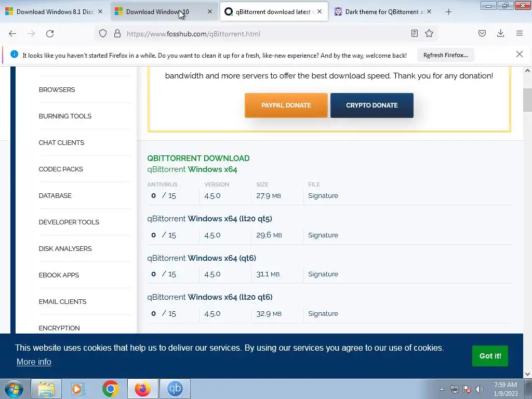Open the Email Clients category
This screenshot has width=532, height=399.
tap(62, 302)
